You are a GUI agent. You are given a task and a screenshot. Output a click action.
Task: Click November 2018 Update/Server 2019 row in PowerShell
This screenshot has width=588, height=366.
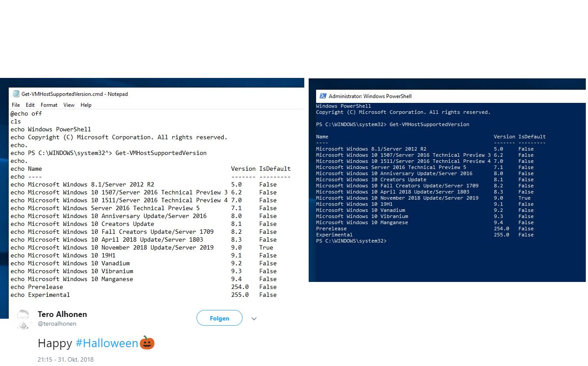(x=423, y=198)
